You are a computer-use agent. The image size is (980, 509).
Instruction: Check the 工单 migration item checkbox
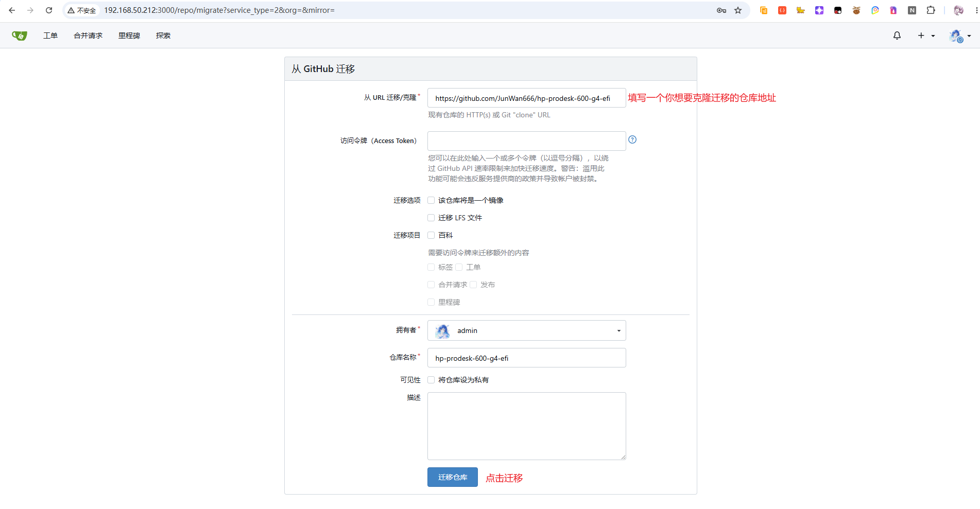(x=459, y=267)
